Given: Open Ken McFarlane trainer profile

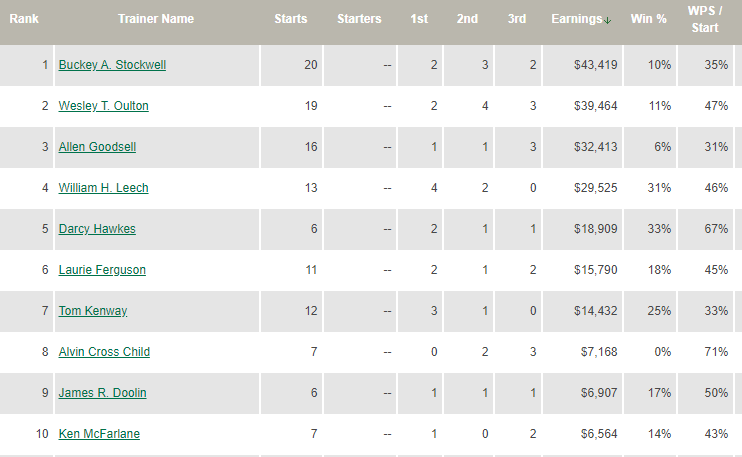Looking at the screenshot, I should pos(99,434).
